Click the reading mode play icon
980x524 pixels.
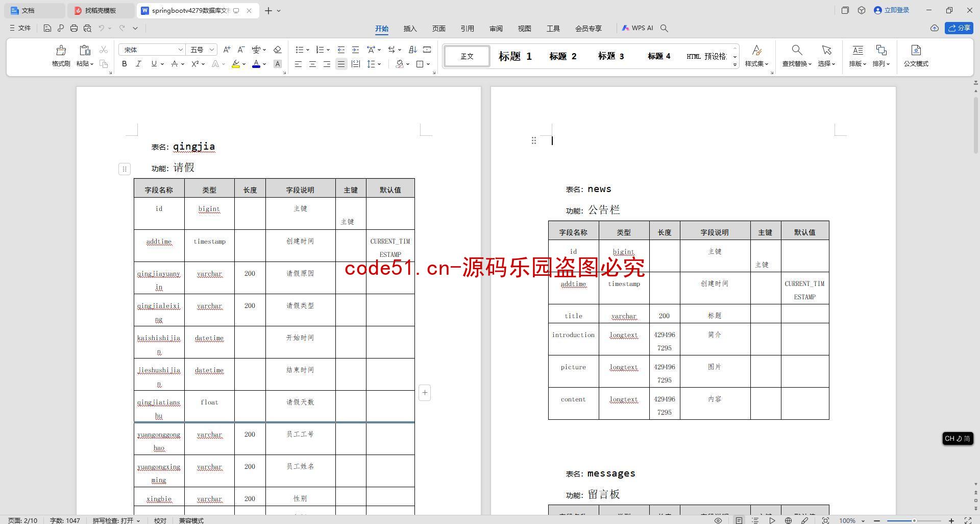click(x=772, y=520)
